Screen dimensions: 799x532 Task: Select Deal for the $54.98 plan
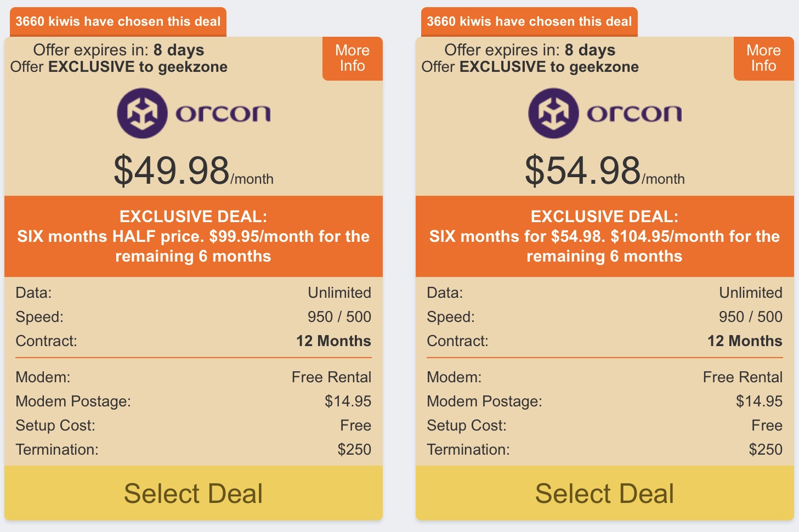click(x=604, y=493)
